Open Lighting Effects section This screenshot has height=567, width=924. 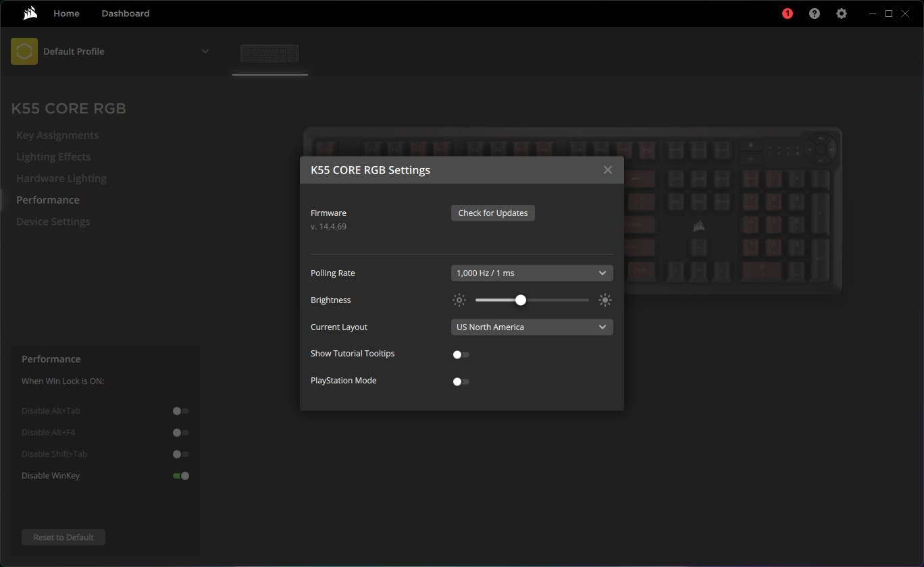click(53, 157)
